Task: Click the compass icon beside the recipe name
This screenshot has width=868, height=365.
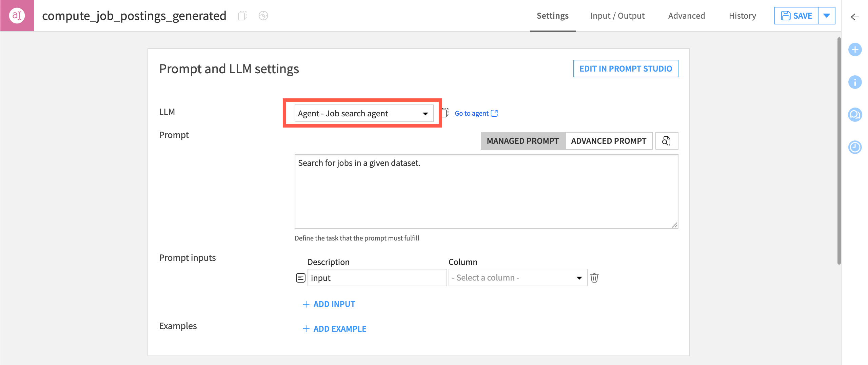Action: (263, 16)
